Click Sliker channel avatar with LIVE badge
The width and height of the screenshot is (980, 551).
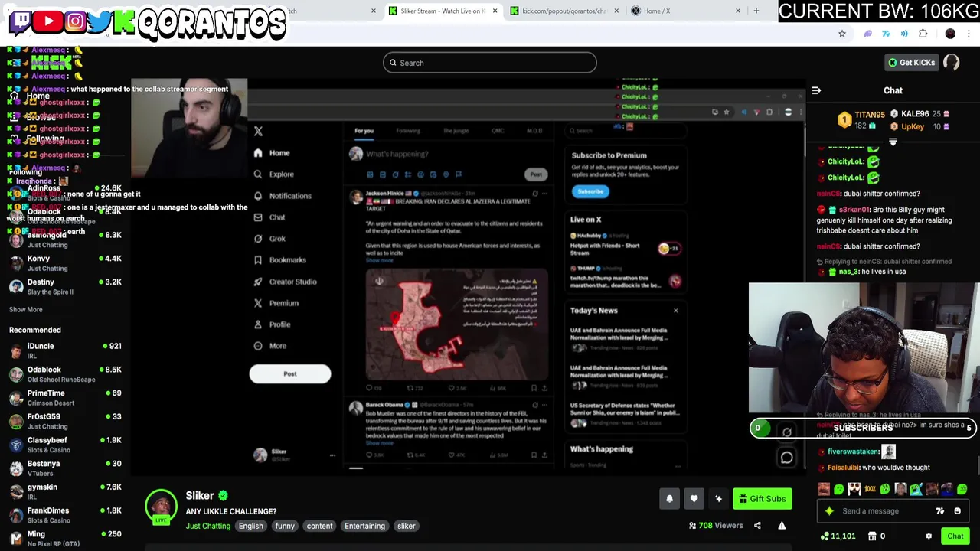click(x=161, y=507)
